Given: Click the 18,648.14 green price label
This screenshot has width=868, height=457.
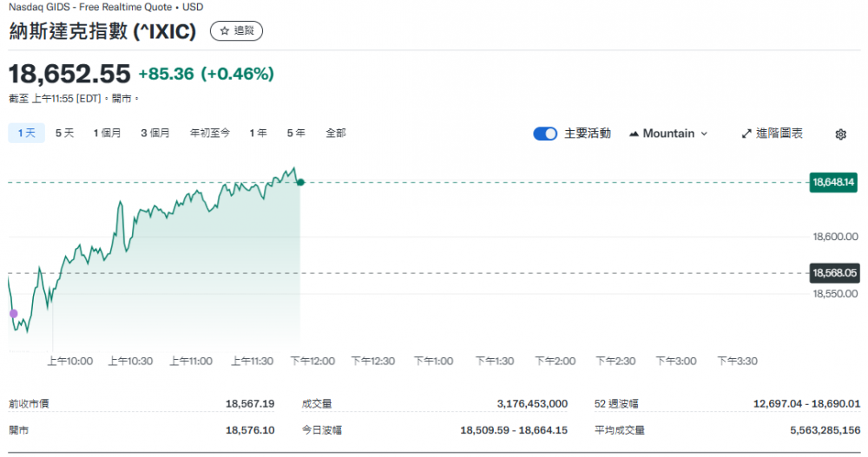Looking at the screenshot, I should tap(833, 182).
